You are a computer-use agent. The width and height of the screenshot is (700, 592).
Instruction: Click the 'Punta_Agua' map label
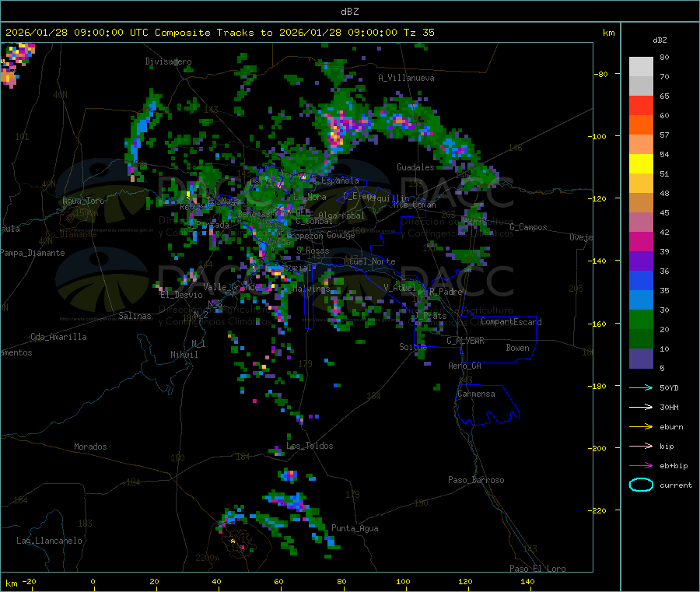click(355, 528)
